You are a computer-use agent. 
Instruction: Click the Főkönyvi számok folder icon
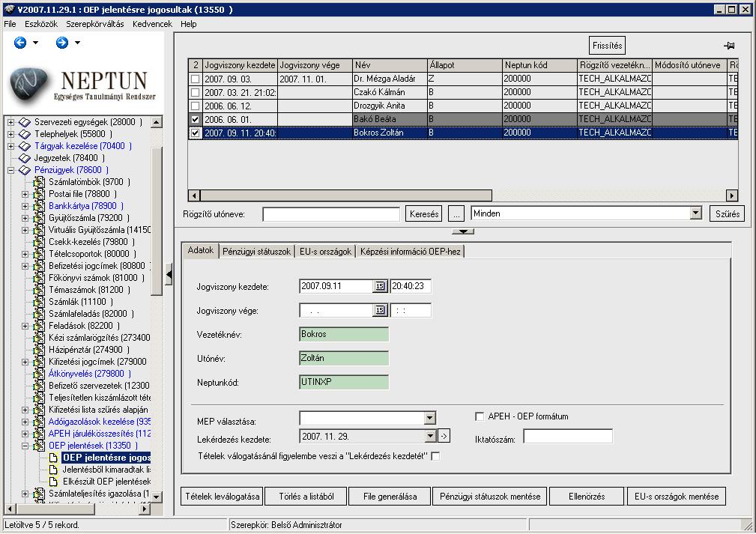(39, 278)
